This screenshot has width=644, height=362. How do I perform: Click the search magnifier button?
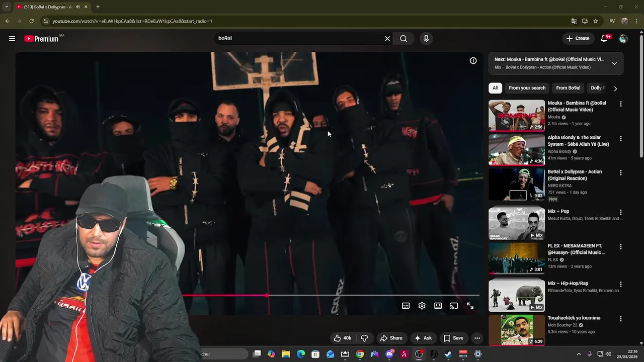click(404, 39)
